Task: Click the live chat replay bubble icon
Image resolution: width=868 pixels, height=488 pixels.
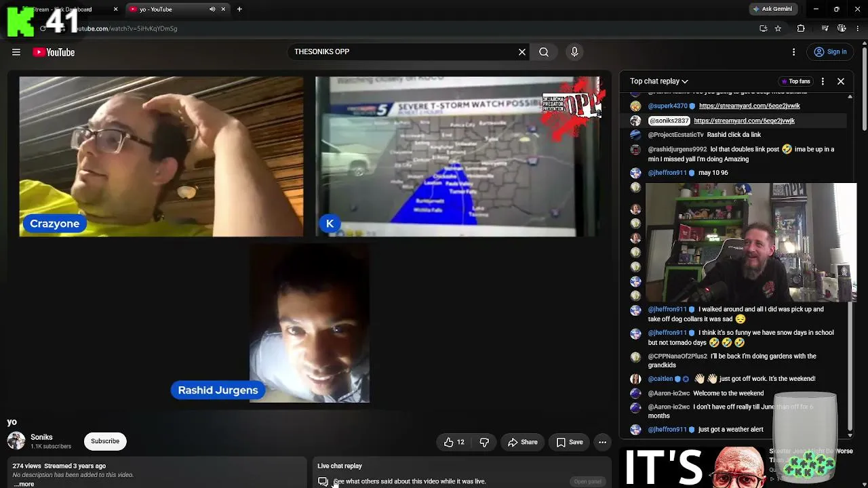Action: [323, 481]
